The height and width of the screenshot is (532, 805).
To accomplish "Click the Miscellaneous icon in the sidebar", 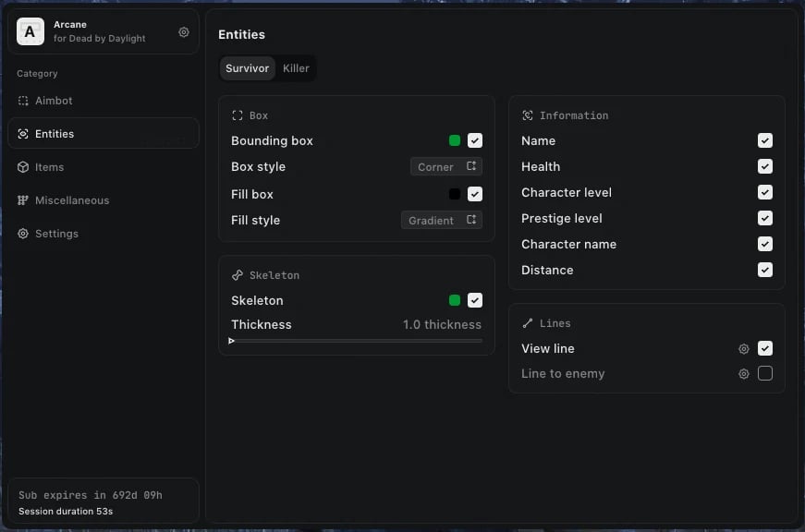I will 23,200.
